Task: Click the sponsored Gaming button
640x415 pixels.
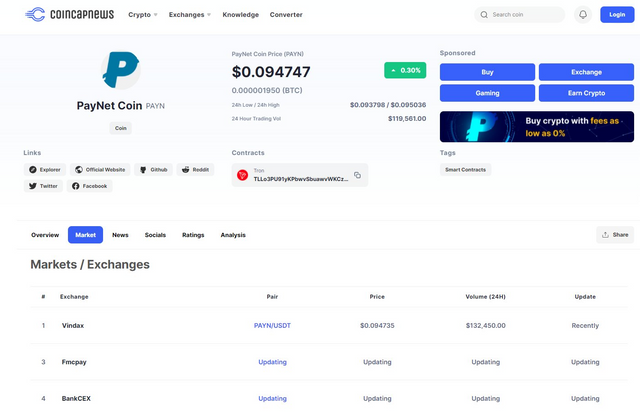Action: [x=487, y=93]
